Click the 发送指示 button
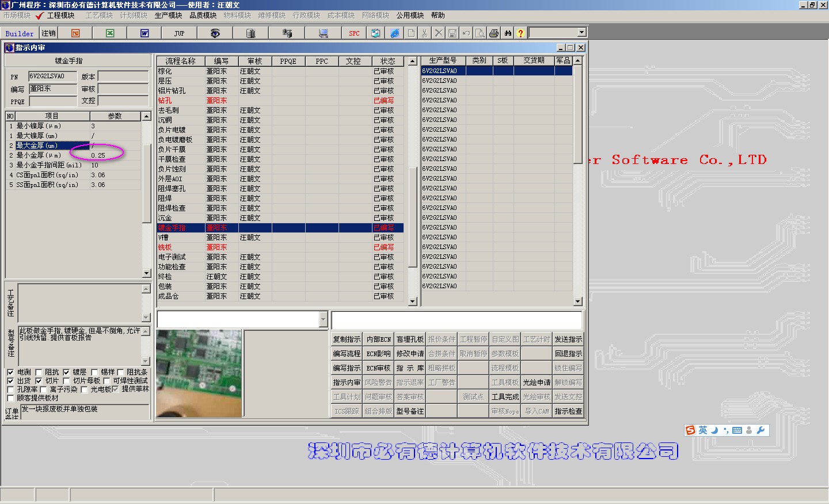This screenshot has width=829, height=504. 568,339
